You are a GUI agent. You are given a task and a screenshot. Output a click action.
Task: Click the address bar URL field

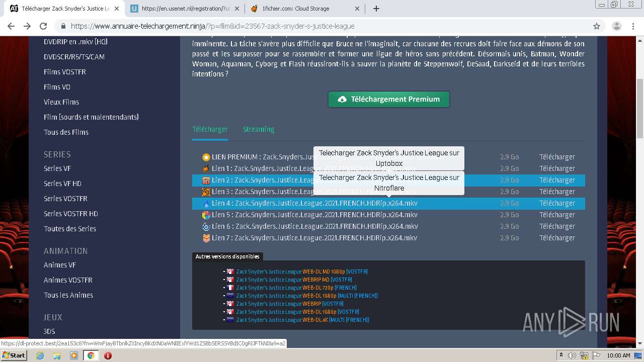pyautogui.click(x=322, y=26)
